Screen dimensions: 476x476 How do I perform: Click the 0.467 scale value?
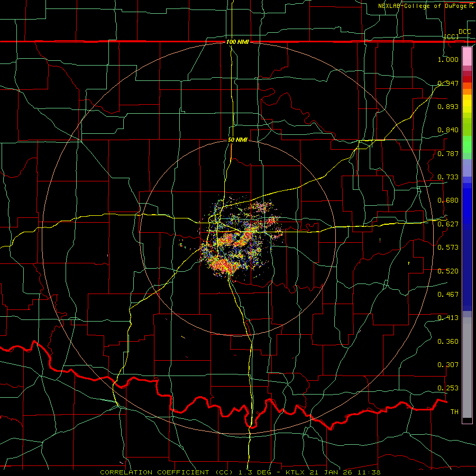(x=448, y=294)
